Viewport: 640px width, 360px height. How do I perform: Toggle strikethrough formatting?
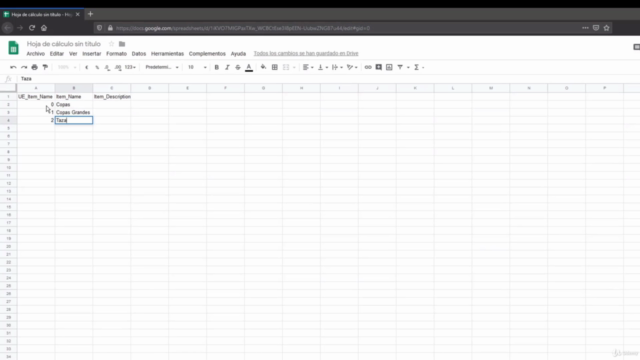tap(238, 67)
